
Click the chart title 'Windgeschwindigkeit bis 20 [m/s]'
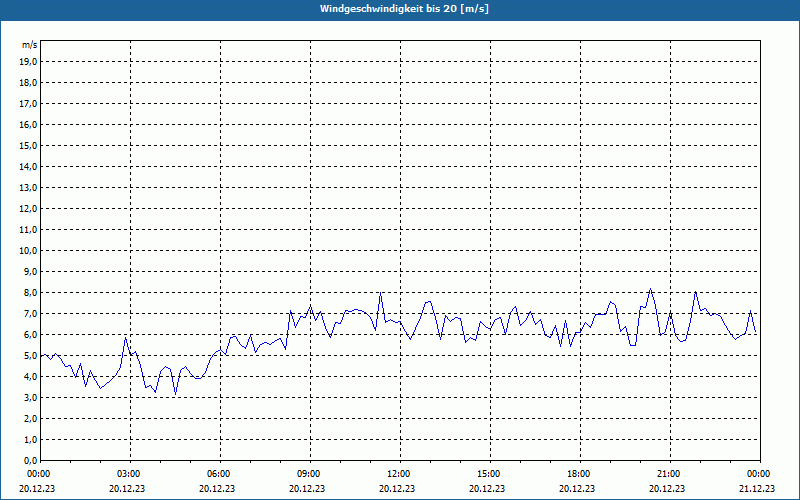tap(404, 9)
